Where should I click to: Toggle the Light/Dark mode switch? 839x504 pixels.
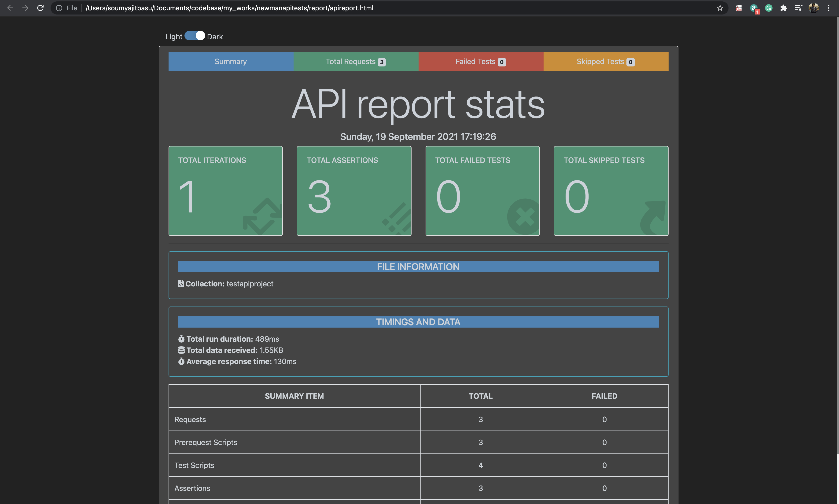(x=194, y=35)
